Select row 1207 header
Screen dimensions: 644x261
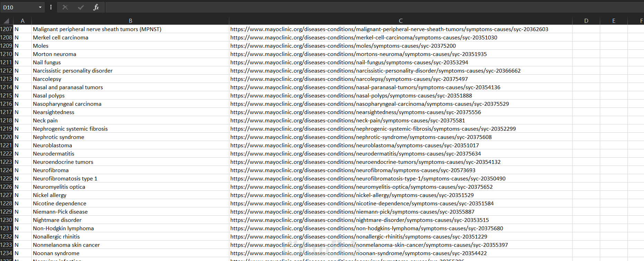click(7, 29)
